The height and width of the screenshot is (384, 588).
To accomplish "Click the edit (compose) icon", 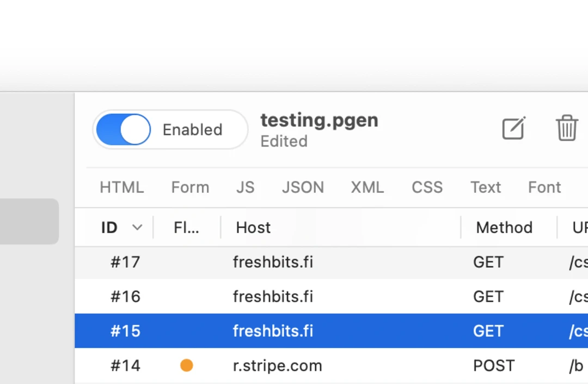I will tap(513, 129).
